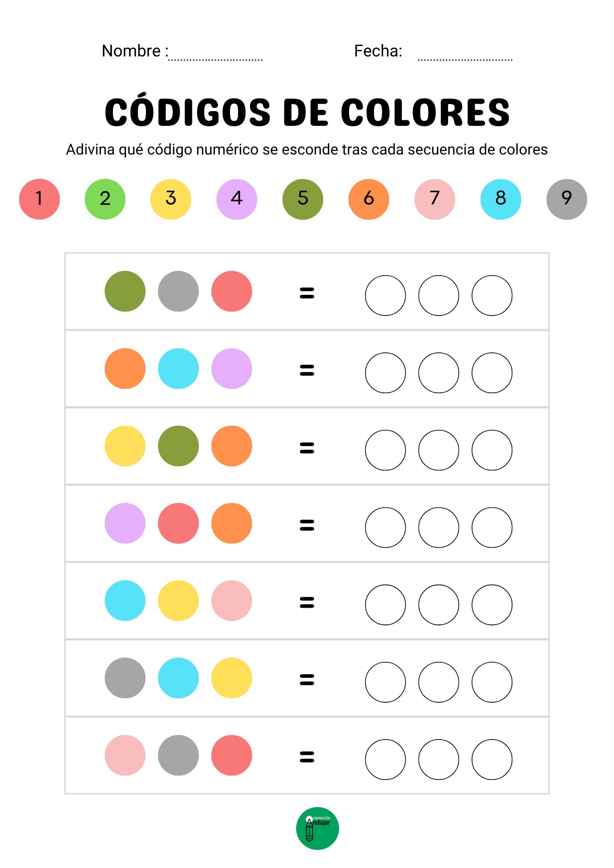
Task: Select the cyan circle in the second sequence row
Action: (x=178, y=368)
